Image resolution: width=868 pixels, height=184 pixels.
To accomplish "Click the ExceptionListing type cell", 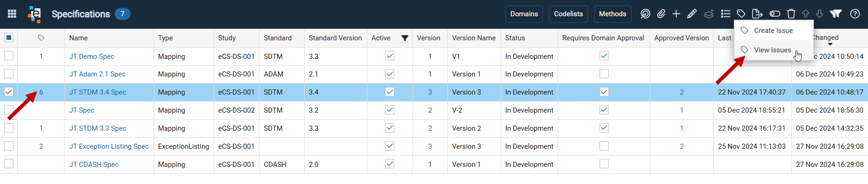I will coord(183,146).
